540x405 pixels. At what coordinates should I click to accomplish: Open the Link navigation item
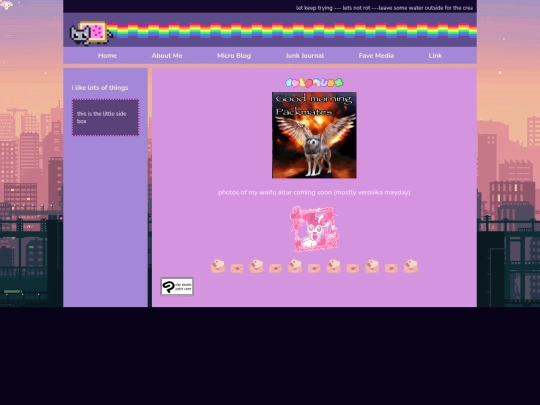435,55
